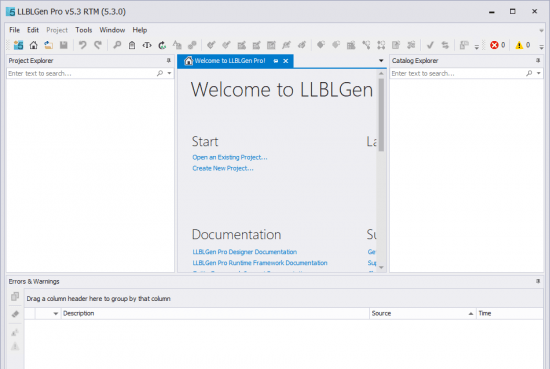This screenshot has width=550, height=369.
Task: Open the menu bar overflow arrow
Action: pyautogui.click(x=542, y=31)
